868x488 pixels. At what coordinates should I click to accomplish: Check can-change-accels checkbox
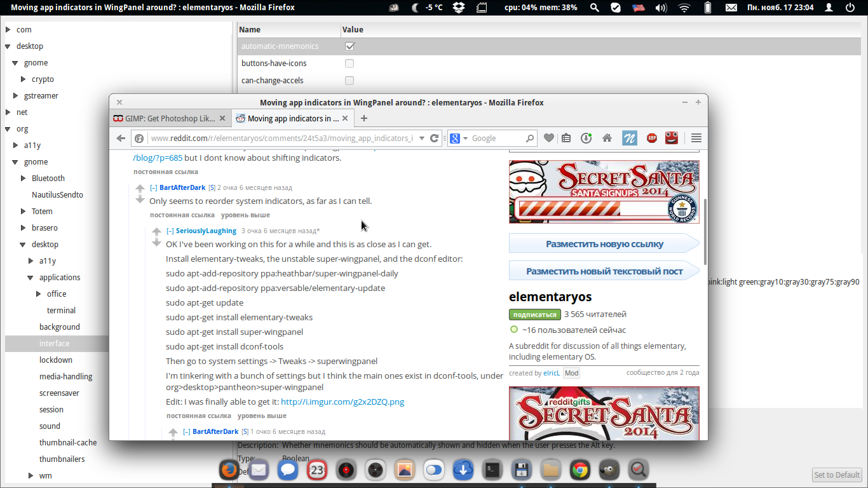tap(349, 81)
